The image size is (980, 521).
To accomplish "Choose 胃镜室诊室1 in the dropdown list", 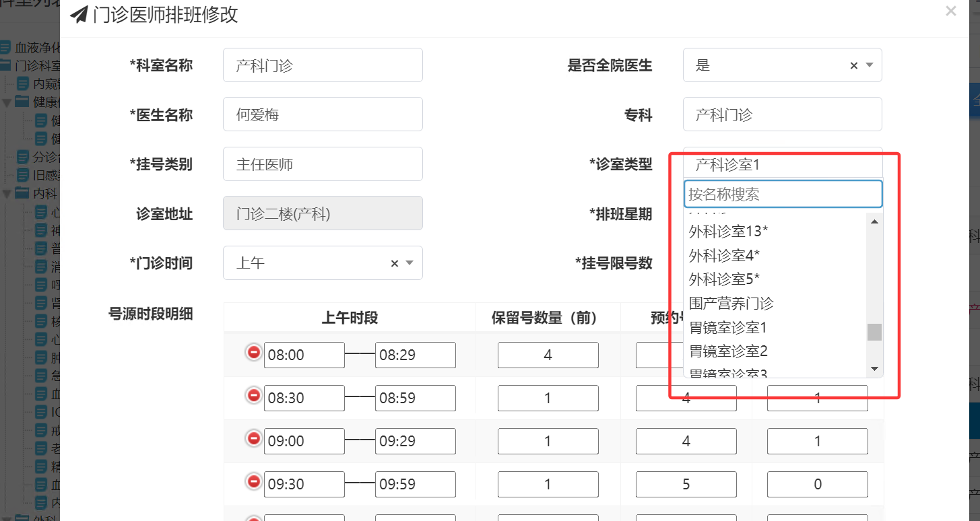I will point(728,328).
